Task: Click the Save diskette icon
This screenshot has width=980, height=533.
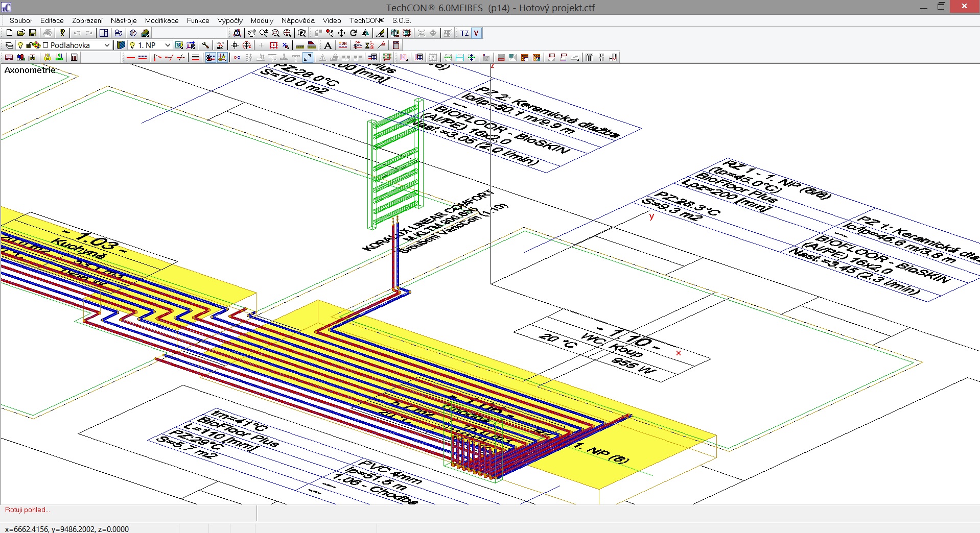Action: 33,33
